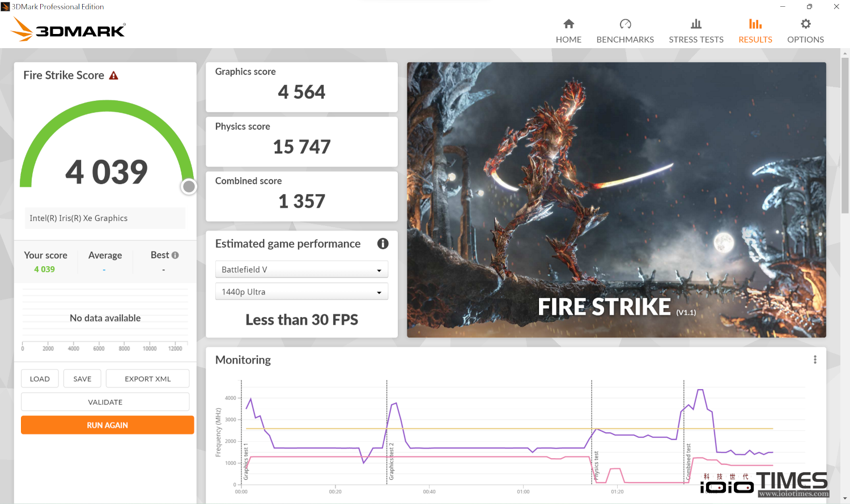The height and width of the screenshot is (504, 850).
Task: Click the Results chart icon
Action: coord(755,24)
